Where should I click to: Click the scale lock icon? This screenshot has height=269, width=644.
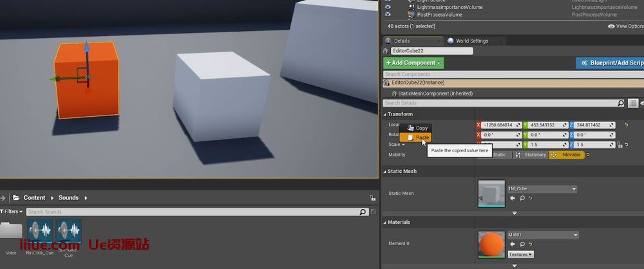pos(619,145)
